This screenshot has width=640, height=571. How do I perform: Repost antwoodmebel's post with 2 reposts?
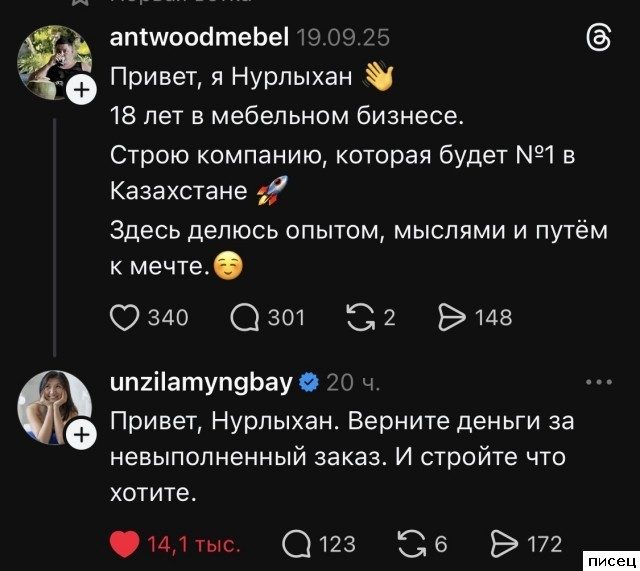pos(357,318)
